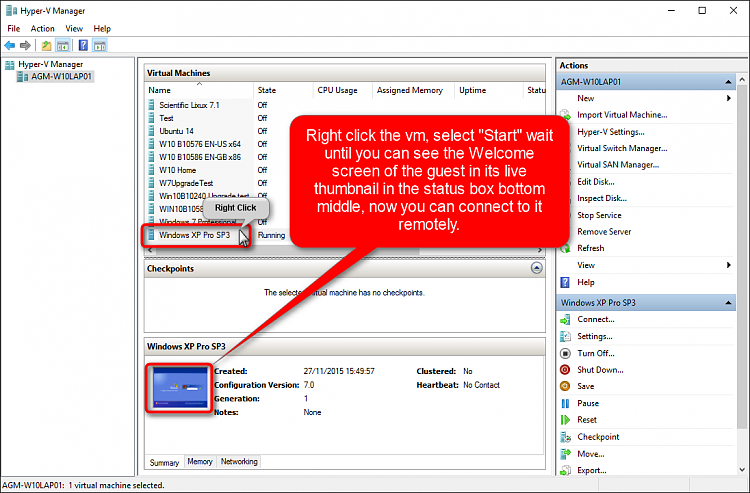Click the Windows XP live thumbnail
750x493 pixels.
pyautogui.click(x=180, y=389)
